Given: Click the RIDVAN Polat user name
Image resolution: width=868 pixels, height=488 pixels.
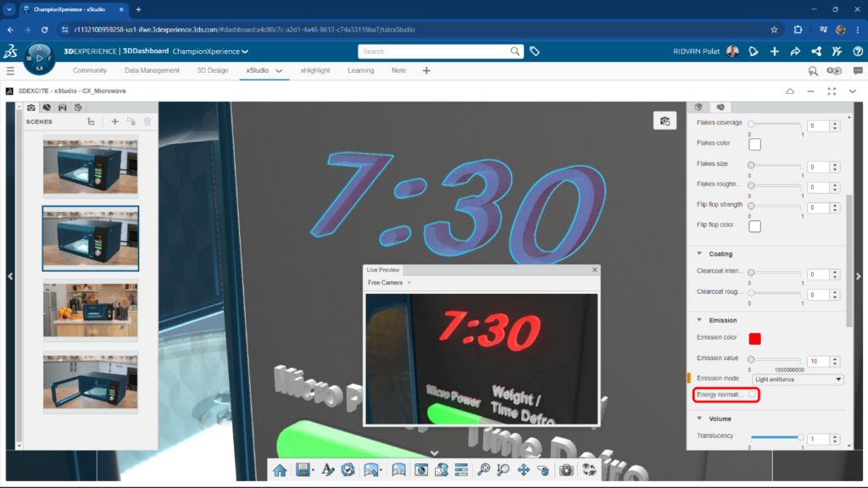Looking at the screenshot, I should click(697, 52).
